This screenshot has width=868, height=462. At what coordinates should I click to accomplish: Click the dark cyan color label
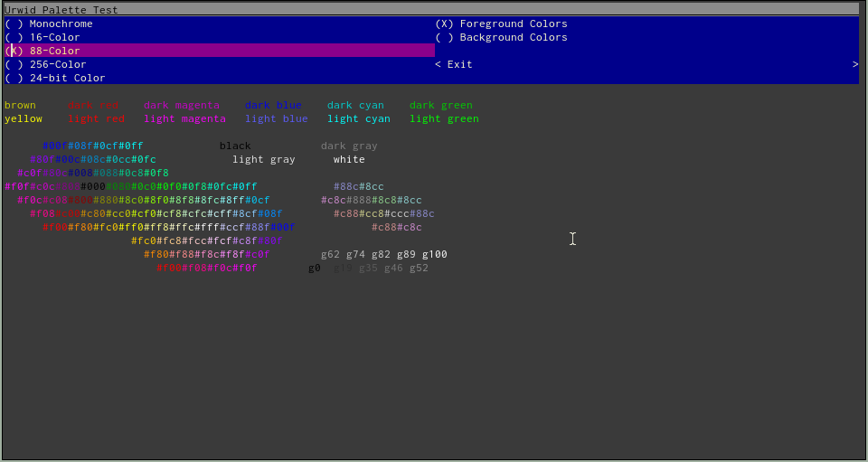pyautogui.click(x=355, y=105)
